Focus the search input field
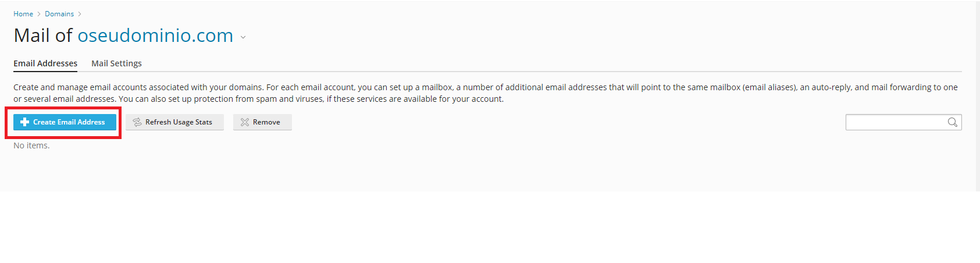The image size is (980, 263). coord(896,122)
